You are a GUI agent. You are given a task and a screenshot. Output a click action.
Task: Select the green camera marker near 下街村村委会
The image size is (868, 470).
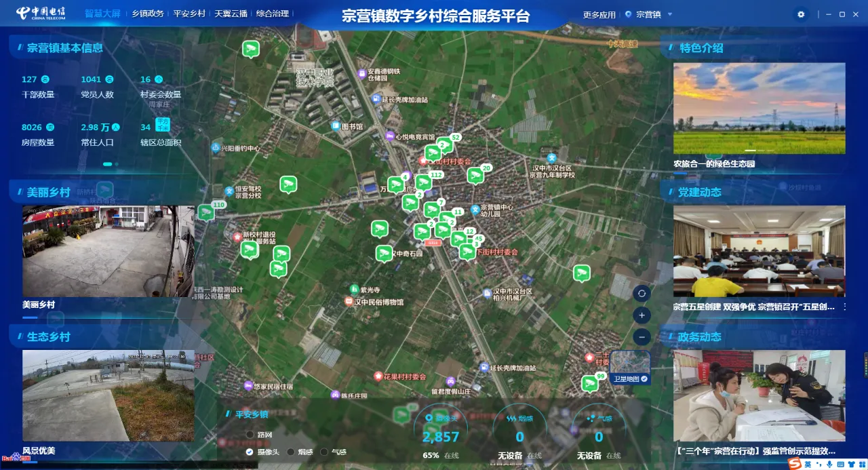point(467,252)
